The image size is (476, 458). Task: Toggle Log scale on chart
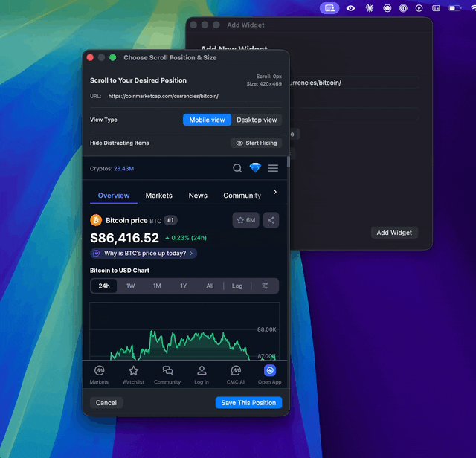(x=237, y=286)
